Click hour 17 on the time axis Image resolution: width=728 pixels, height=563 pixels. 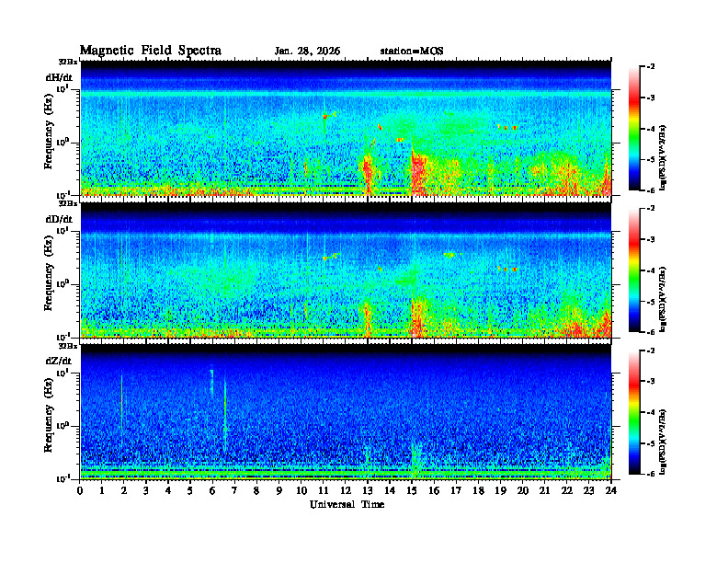[457, 491]
